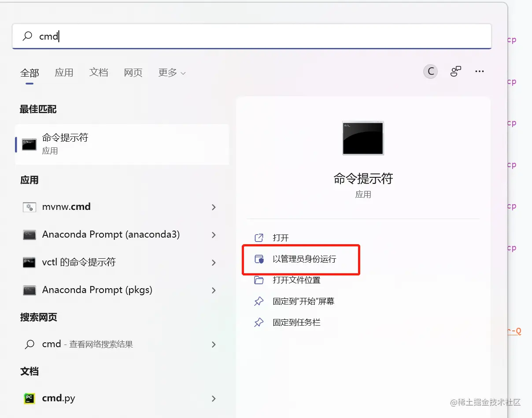Viewport: 532px width, 418px height.
Task: Expand options for Anaconda Prompt (pkgs)
Action: click(214, 290)
